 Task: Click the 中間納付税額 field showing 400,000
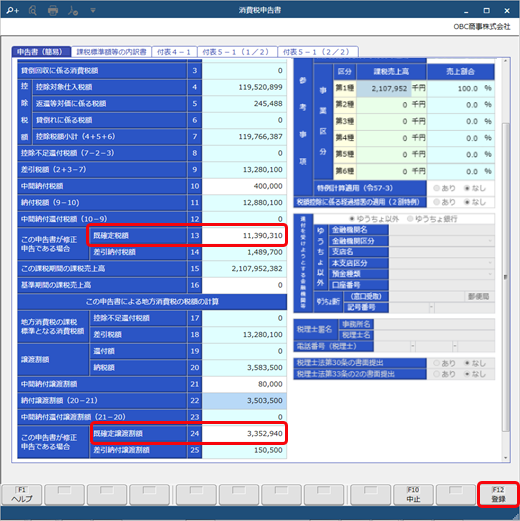point(244,186)
